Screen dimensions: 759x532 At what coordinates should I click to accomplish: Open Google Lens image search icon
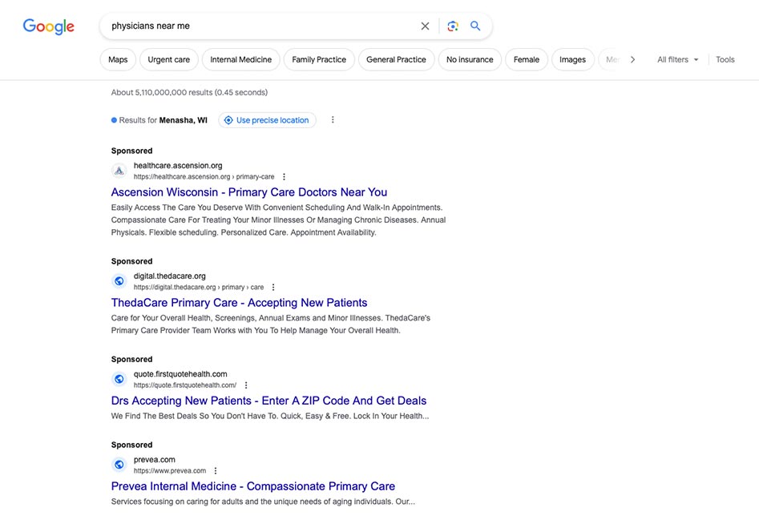coord(453,26)
